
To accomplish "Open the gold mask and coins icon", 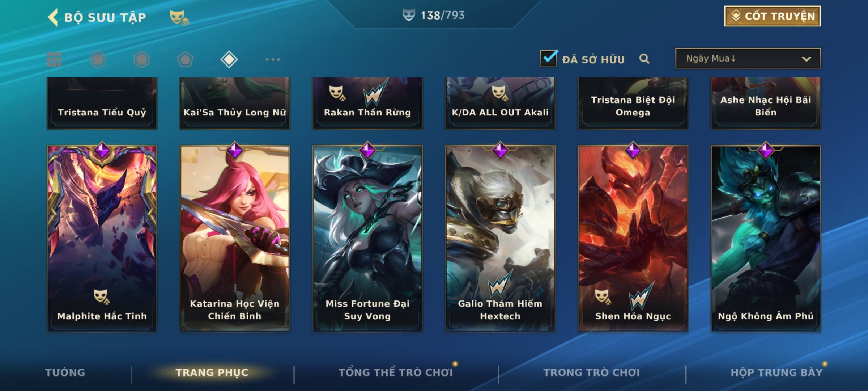I will 179,17.
